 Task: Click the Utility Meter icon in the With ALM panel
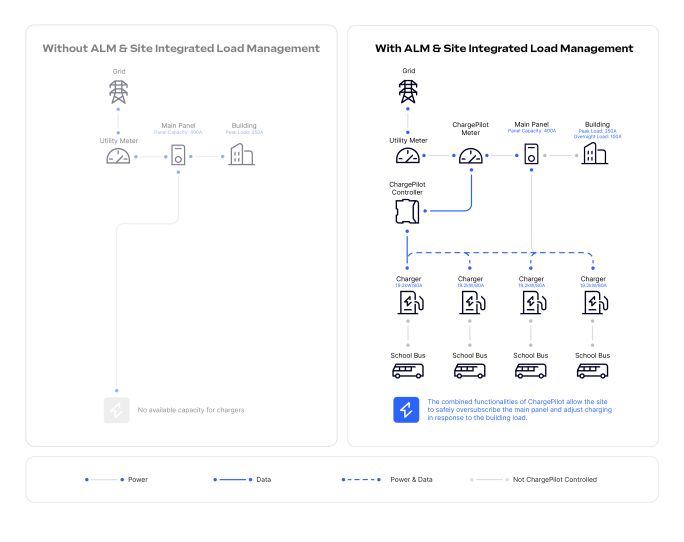pyautogui.click(x=408, y=156)
